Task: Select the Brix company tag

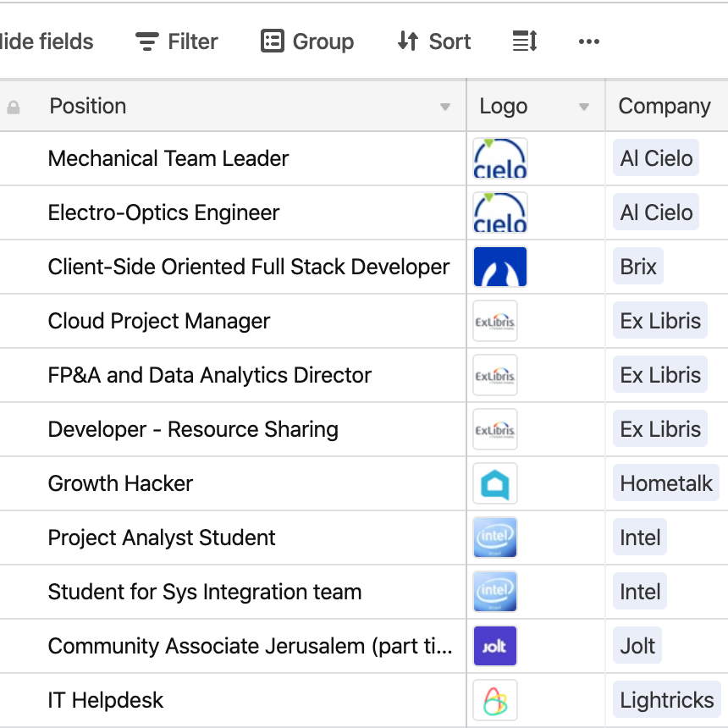Action: coord(637,267)
